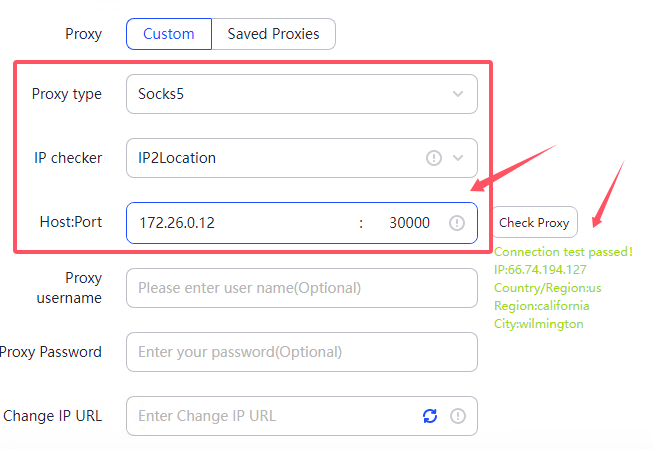Click the 'Connection test passed!' message
653x449 pixels.
pos(563,252)
